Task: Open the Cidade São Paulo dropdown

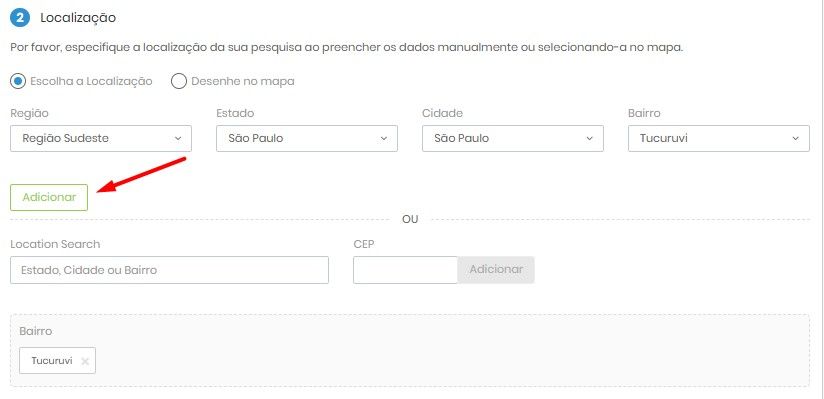Action: tap(513, 138)
